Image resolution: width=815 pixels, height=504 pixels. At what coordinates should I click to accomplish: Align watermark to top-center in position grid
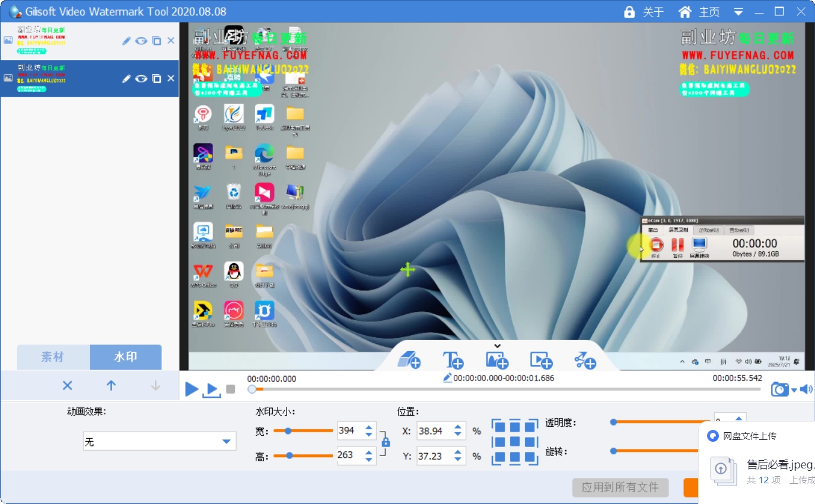tap(515, 427)
